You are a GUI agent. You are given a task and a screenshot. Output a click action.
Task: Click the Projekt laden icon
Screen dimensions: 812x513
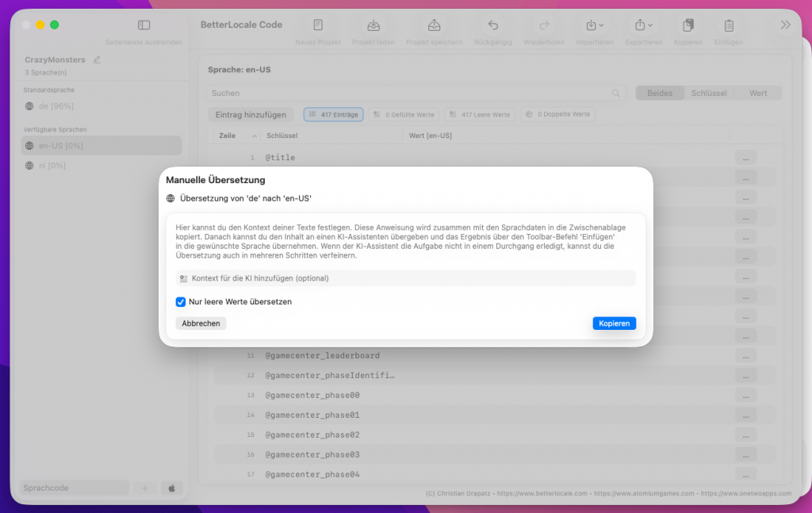point(373,25)
